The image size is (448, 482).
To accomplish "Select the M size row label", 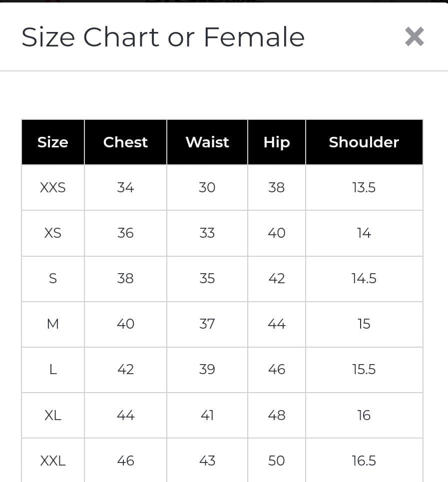I will tap(53, 324).
